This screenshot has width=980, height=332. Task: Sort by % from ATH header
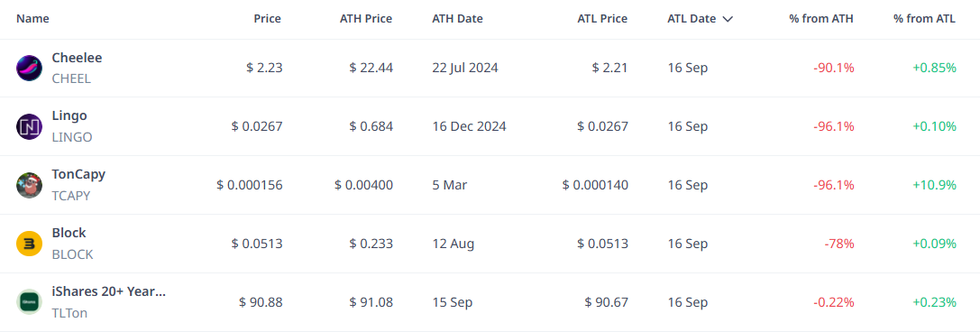point(821,19)
